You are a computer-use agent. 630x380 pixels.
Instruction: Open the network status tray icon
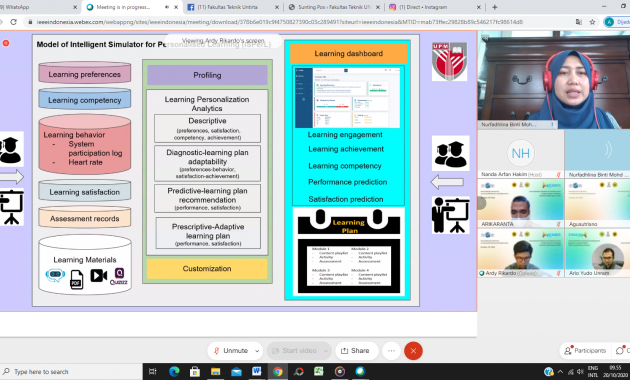(571, 372)
